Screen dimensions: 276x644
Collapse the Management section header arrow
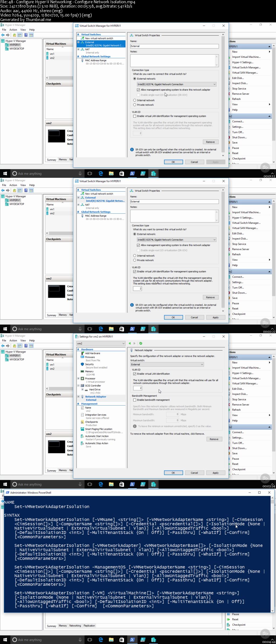pos(78,404)
